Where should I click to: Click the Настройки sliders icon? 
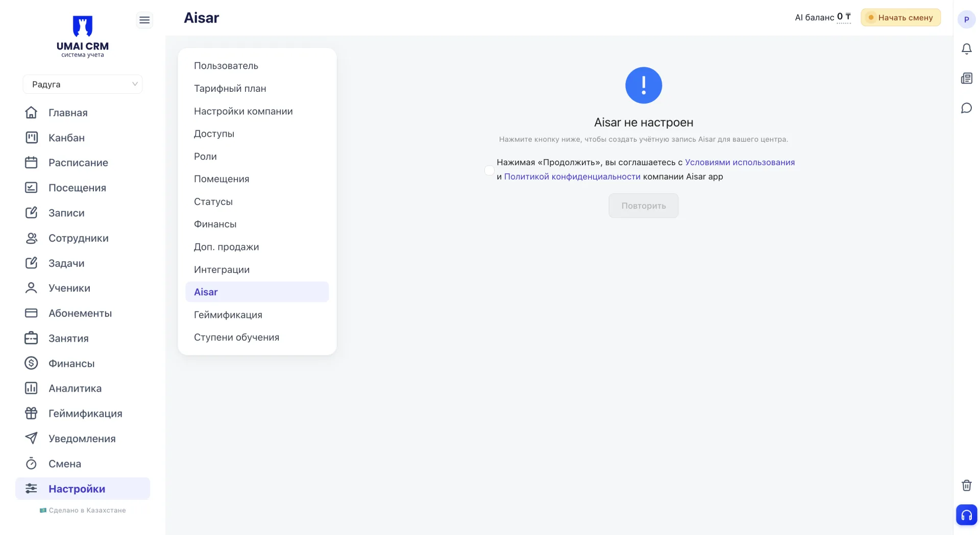coord(31,488)
